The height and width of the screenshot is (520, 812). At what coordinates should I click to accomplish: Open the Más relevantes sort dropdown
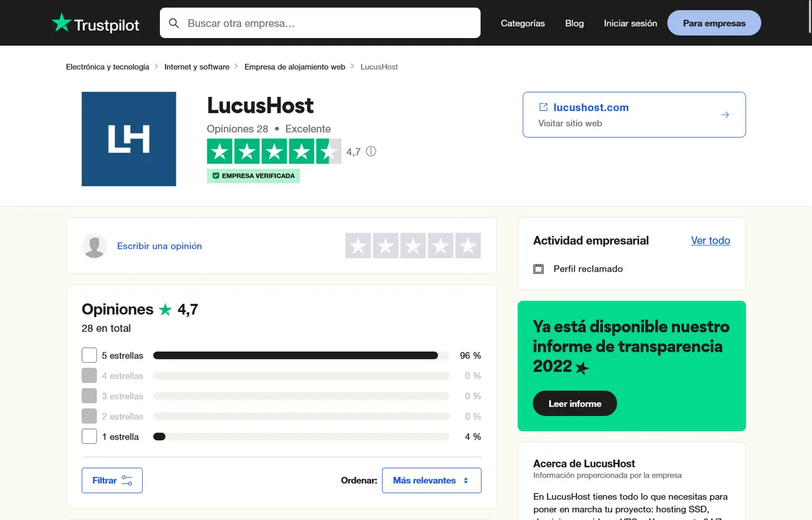click(x=431, y=481)
